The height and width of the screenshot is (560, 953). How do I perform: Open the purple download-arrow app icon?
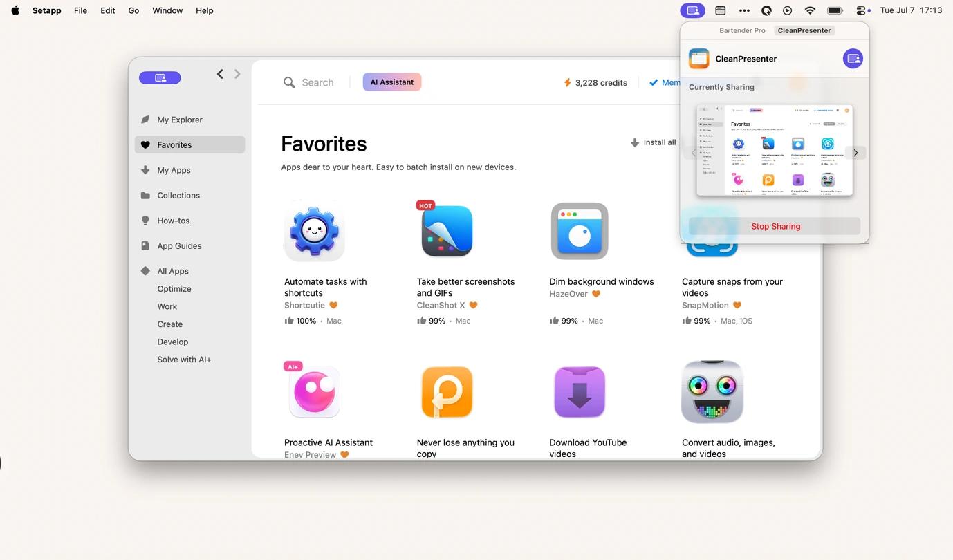(580, 392)
